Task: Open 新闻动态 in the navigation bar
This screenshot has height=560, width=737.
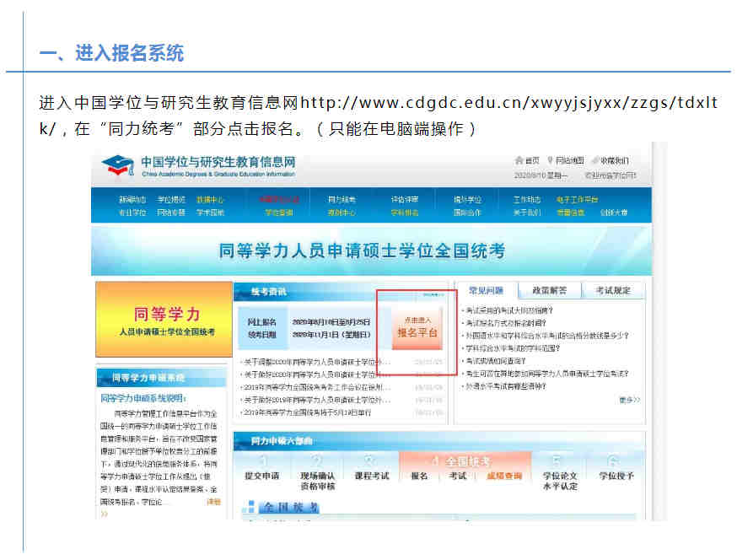Action: click(132, 199)
